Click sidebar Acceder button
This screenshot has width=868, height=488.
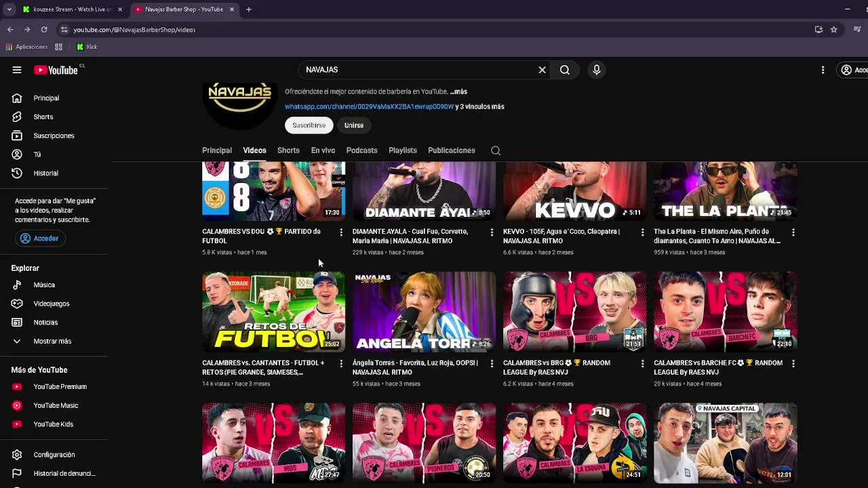[40, 239]
